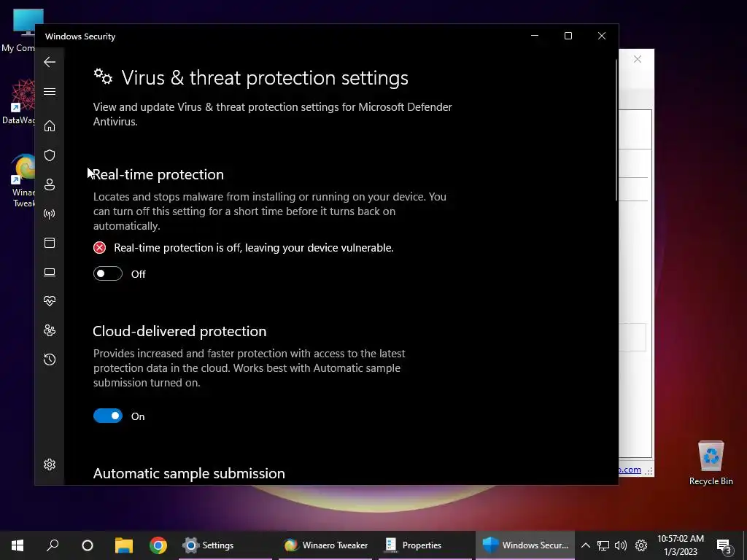The height and width of the screenshot is (560, 747).
Task: Open notification action center icon
Action: click(x=724, y=546)
